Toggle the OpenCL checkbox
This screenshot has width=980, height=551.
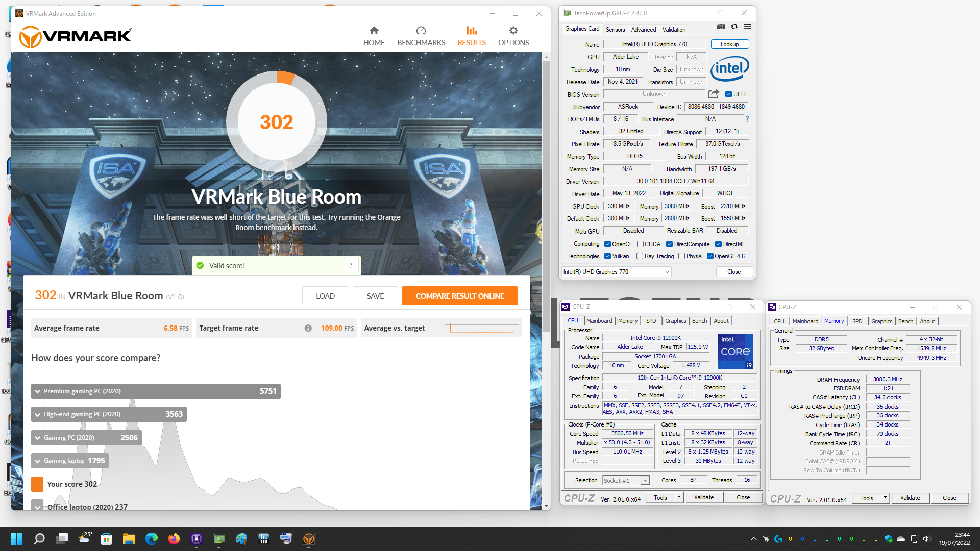coord(607,244)
